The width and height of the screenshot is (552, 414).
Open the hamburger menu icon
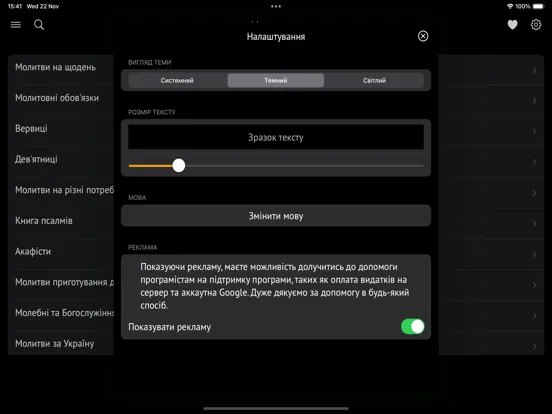15,25
